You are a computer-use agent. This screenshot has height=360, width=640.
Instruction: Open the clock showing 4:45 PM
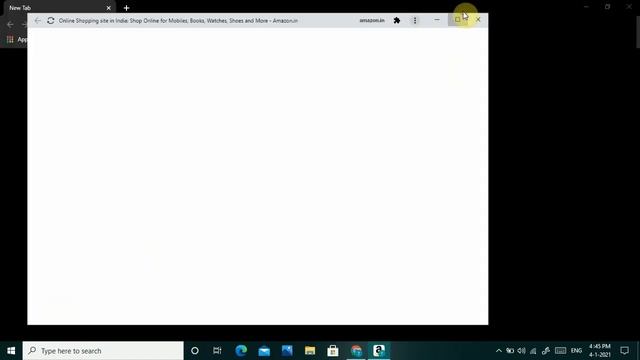point(600,351)
